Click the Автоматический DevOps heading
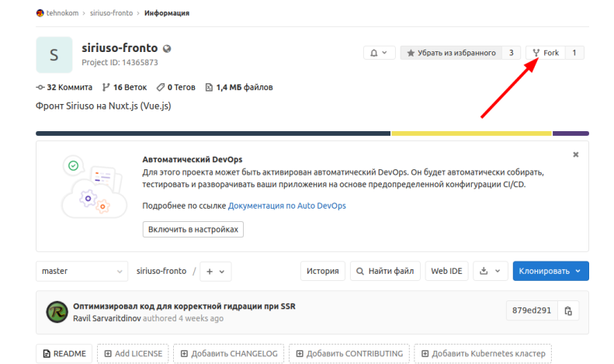The height and width of the screenshot is (364, 614). click(x=193, y=159)
